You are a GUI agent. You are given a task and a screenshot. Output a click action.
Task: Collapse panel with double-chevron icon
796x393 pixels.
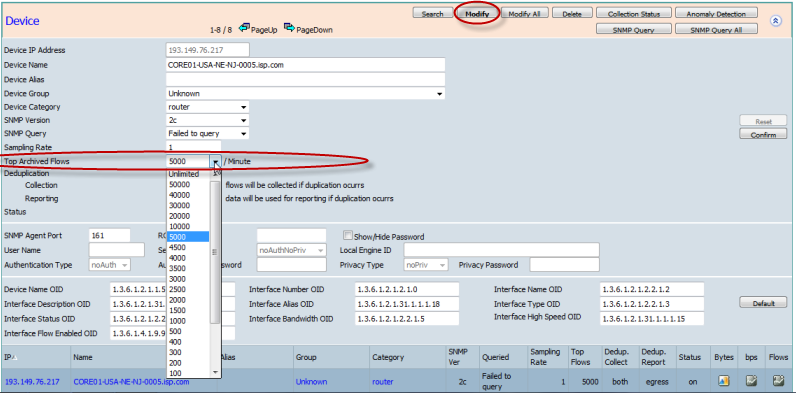click(x=775, y=21)
